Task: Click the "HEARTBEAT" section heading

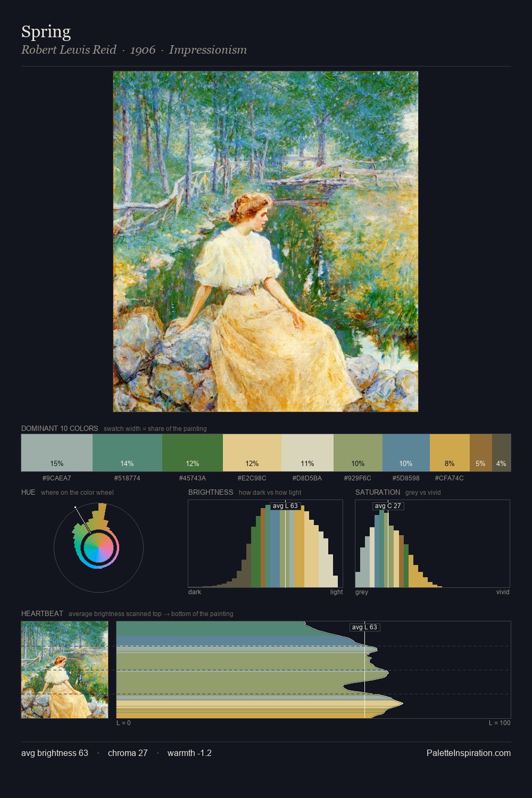Action: click(42, 613)
